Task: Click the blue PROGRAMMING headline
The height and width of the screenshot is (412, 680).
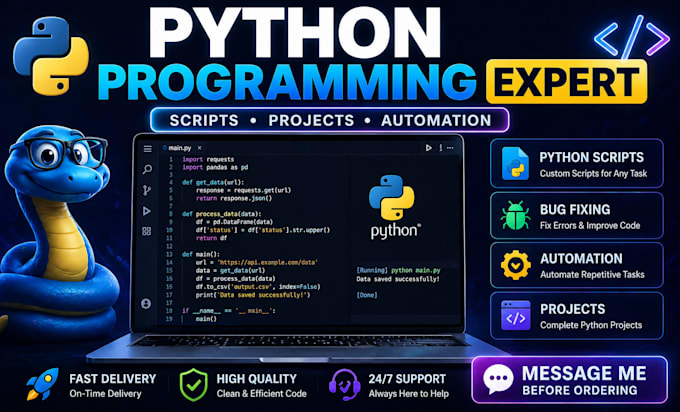Action: (287, 82)
